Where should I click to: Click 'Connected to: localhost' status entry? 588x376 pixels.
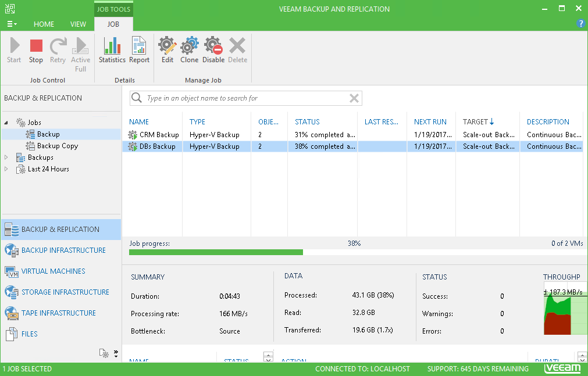362,369
